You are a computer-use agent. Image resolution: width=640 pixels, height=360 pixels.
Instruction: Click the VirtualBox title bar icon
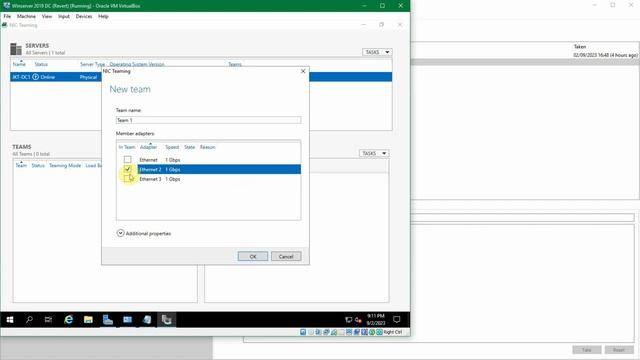[7, 6]
